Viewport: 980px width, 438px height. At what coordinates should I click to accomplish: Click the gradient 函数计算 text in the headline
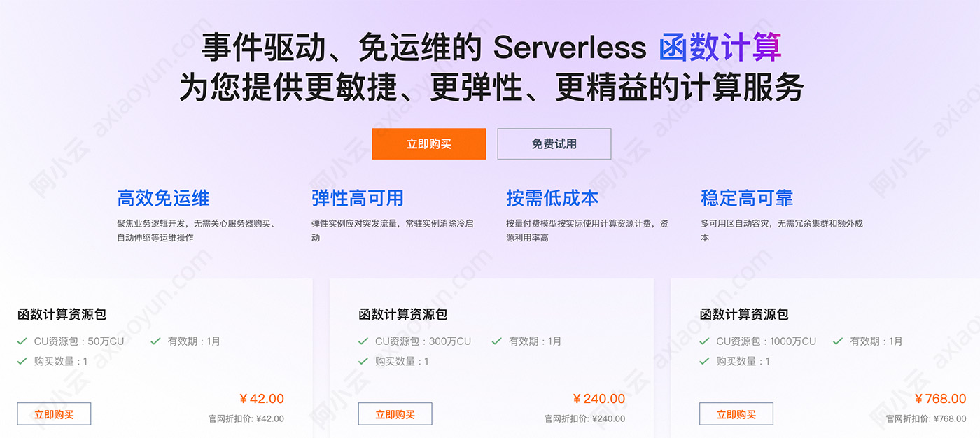[720, 48]
